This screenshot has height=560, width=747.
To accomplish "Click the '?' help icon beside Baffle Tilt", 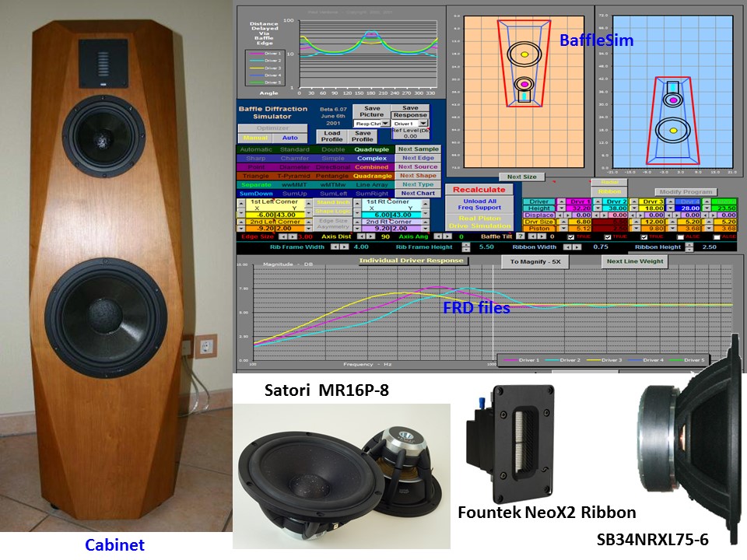I will (x=521, y=236).
